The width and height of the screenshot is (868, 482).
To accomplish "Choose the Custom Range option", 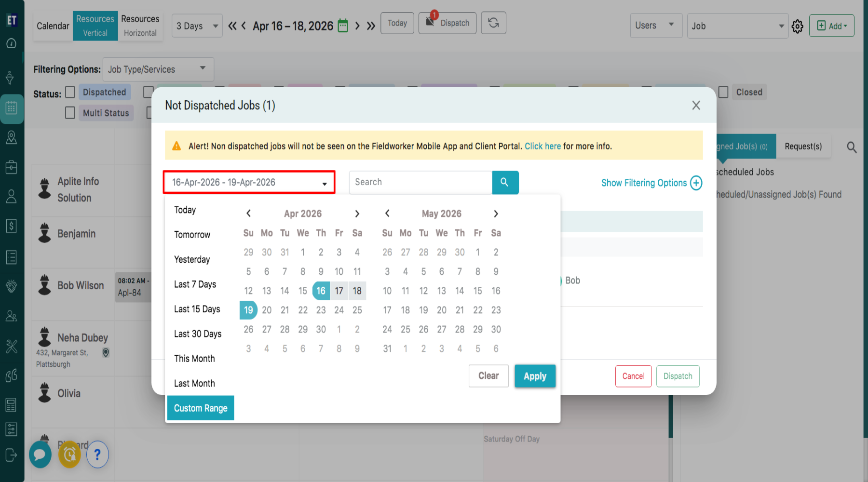I will pos(201,408).
